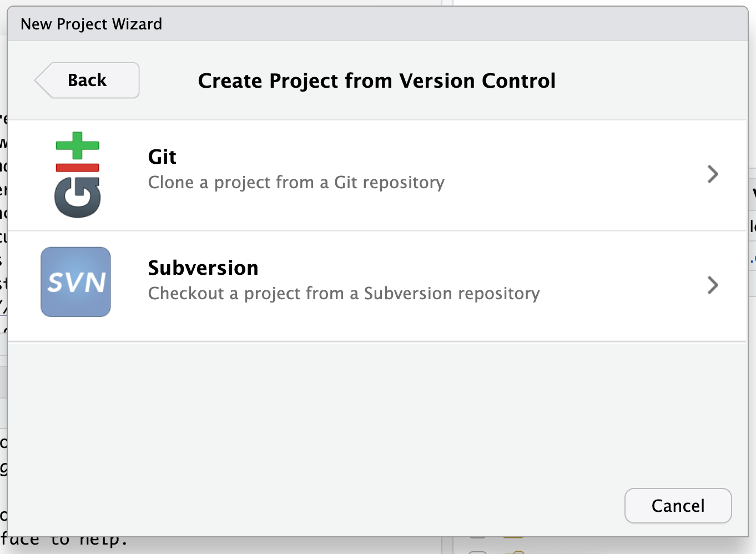Expand the Subversion option chevron arrow
The height and width of the screenshot is (554, 756).
[x=713, y=285]
